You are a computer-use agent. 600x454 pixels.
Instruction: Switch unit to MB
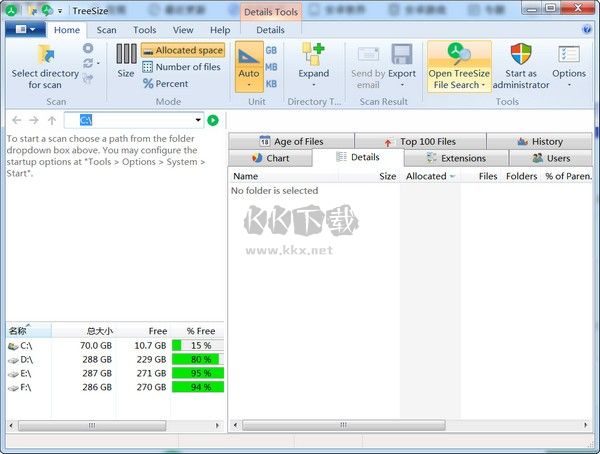tap(271, 67)
